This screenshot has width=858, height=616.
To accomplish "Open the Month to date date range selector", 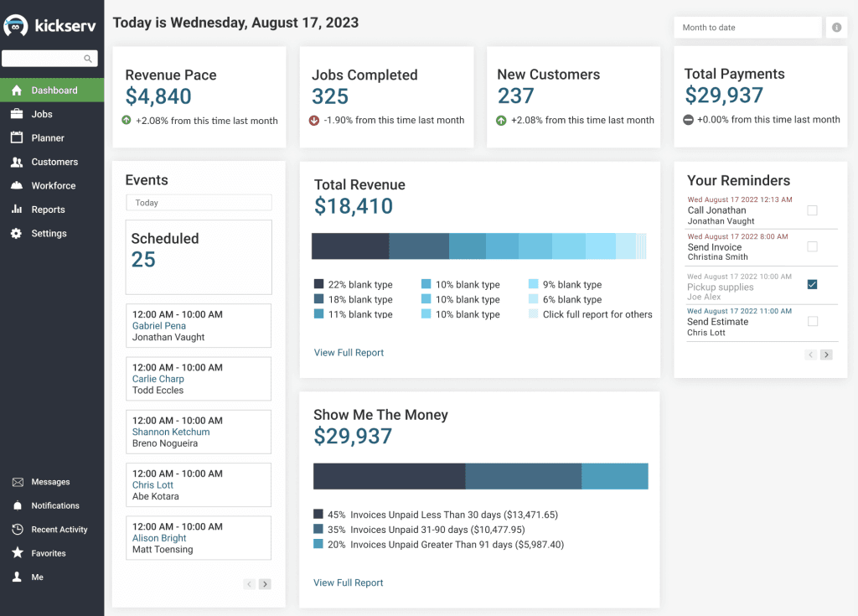I will point(747,27).
